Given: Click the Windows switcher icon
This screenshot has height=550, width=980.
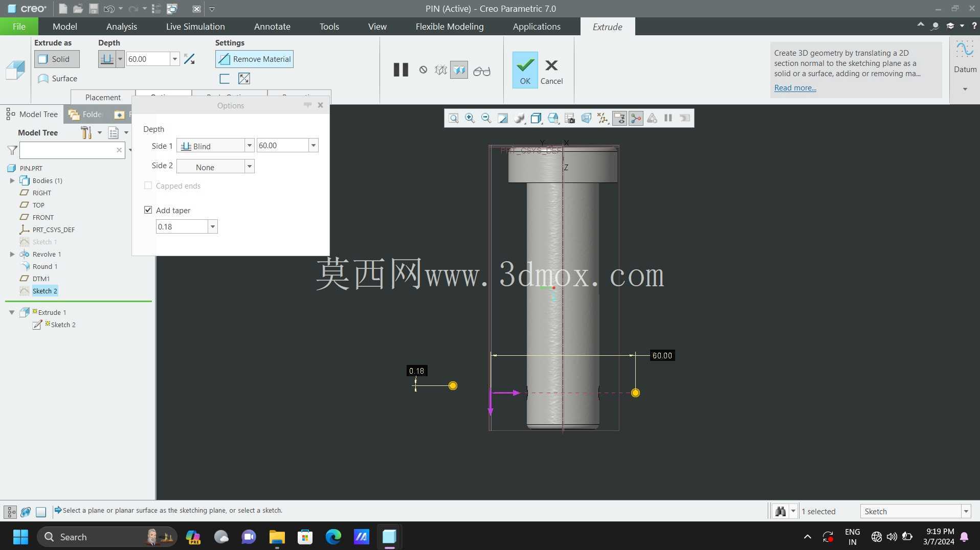Looking at the screenshot, I should tap(172, 9).
